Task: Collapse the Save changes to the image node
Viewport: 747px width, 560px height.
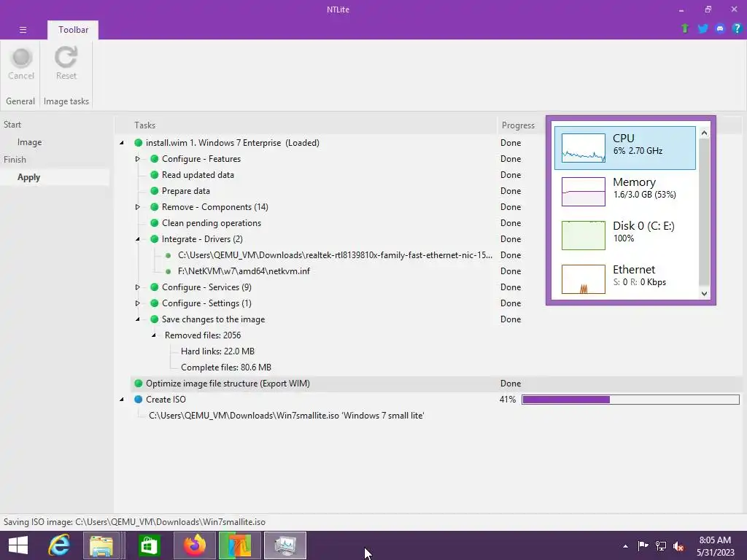Action: click(138, 319)
